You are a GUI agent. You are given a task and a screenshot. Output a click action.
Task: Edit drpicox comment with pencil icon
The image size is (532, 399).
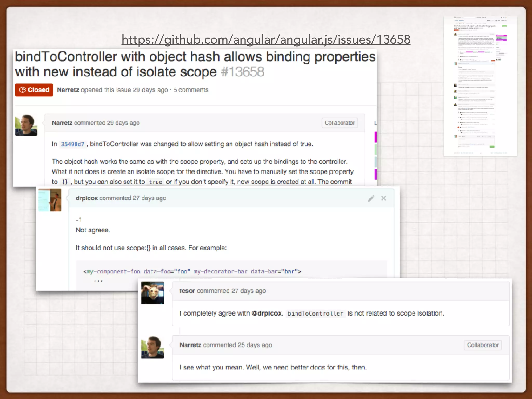(x=371, y=198)
